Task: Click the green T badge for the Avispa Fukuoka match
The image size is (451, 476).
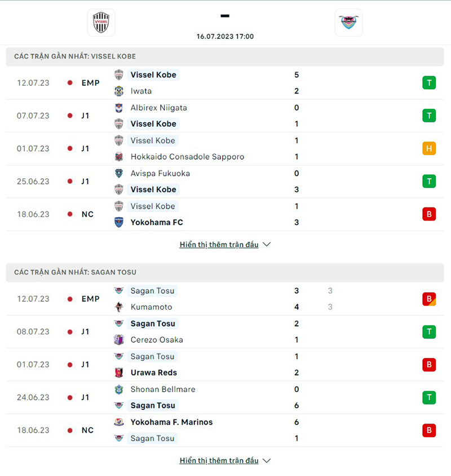Action: (x=429, y=181)
